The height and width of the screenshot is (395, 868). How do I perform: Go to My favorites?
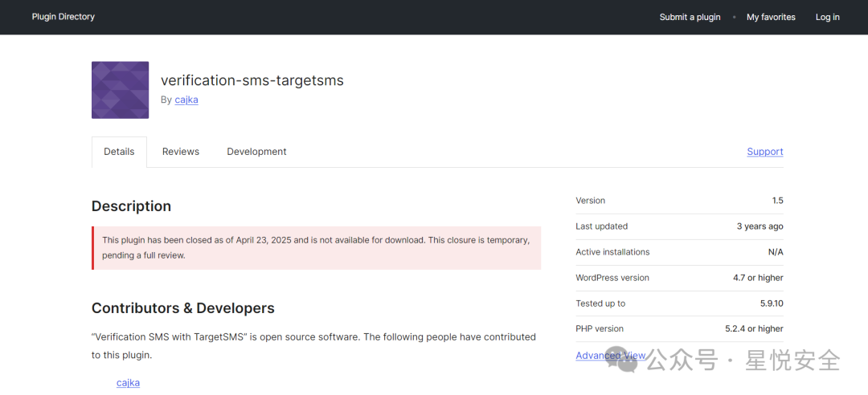tap(771, 17)
